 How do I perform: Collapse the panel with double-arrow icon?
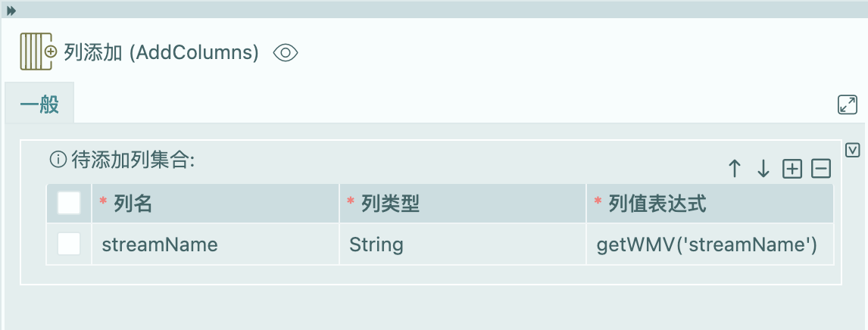[x=11, y=10]
